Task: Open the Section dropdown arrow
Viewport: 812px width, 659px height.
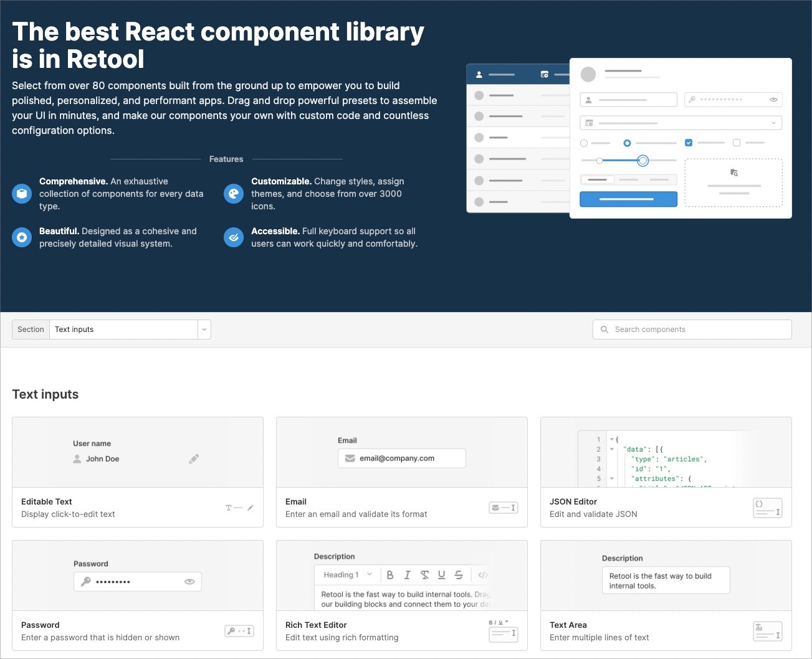Action: click(x=204, y=329)
